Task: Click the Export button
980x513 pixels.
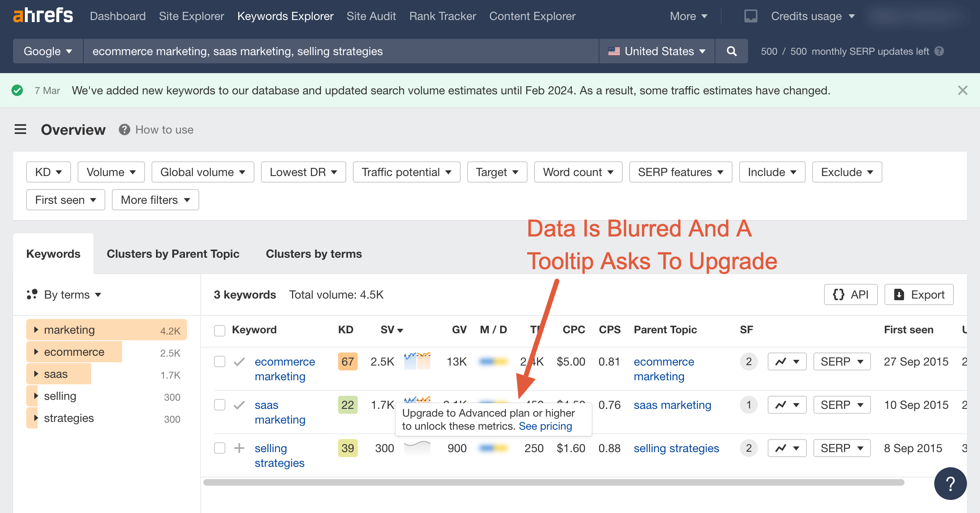Action: point(919,294)
